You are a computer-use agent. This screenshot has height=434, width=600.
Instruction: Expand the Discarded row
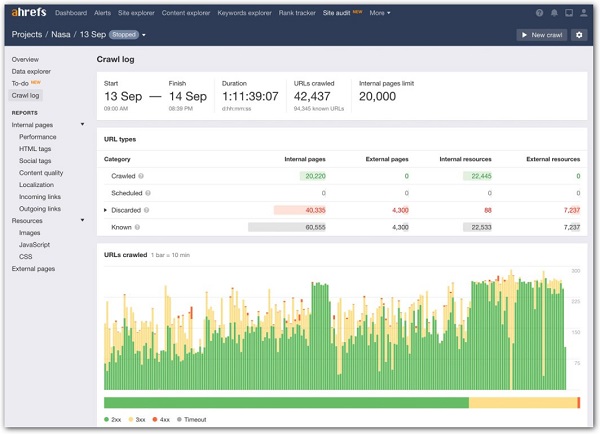106,210
